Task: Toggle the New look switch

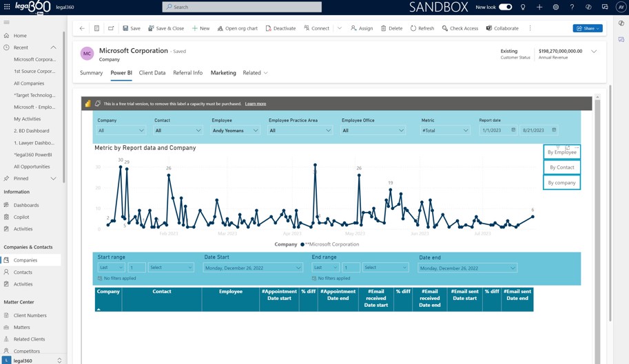Action: point(505,7)
